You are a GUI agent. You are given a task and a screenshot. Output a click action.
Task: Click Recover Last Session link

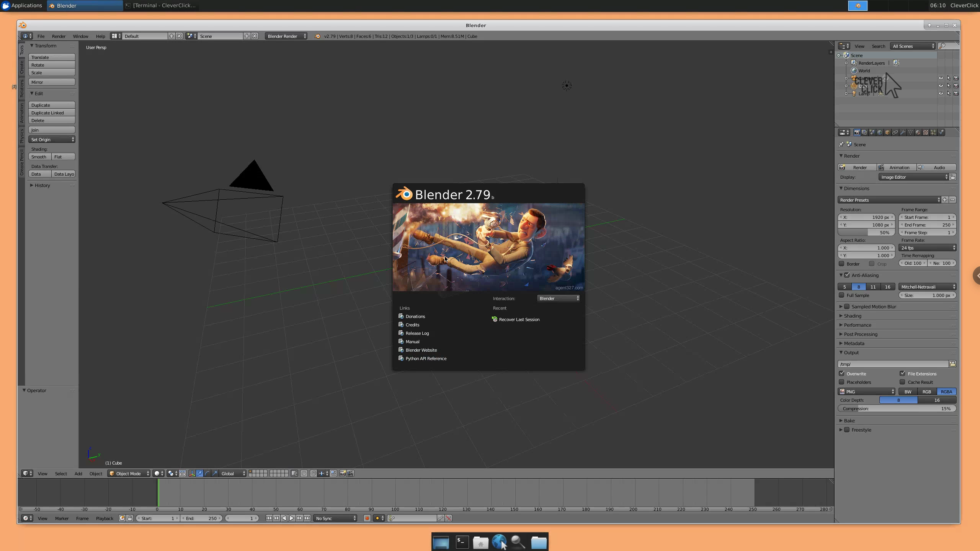point(519,320)
